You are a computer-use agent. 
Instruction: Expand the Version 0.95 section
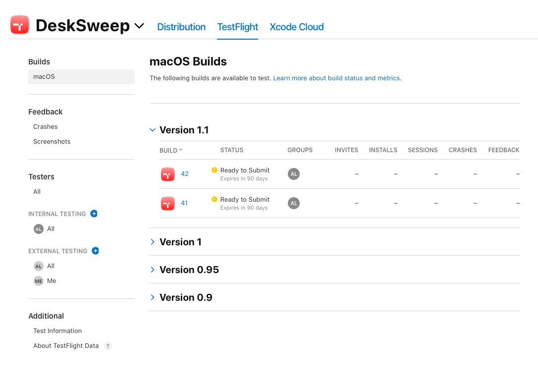[x=153, y=270]
